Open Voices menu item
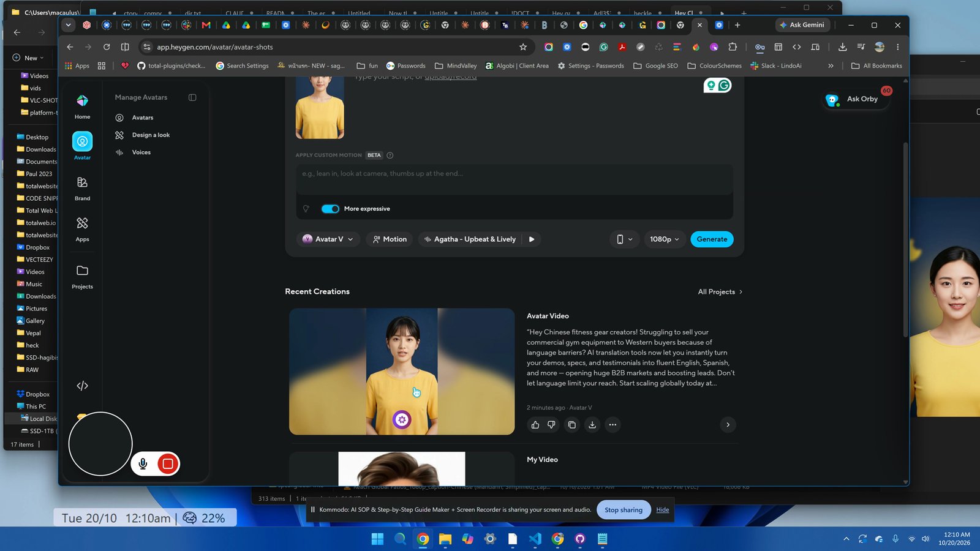Screen dimensions: 980x551 click(x=141, y=152)
